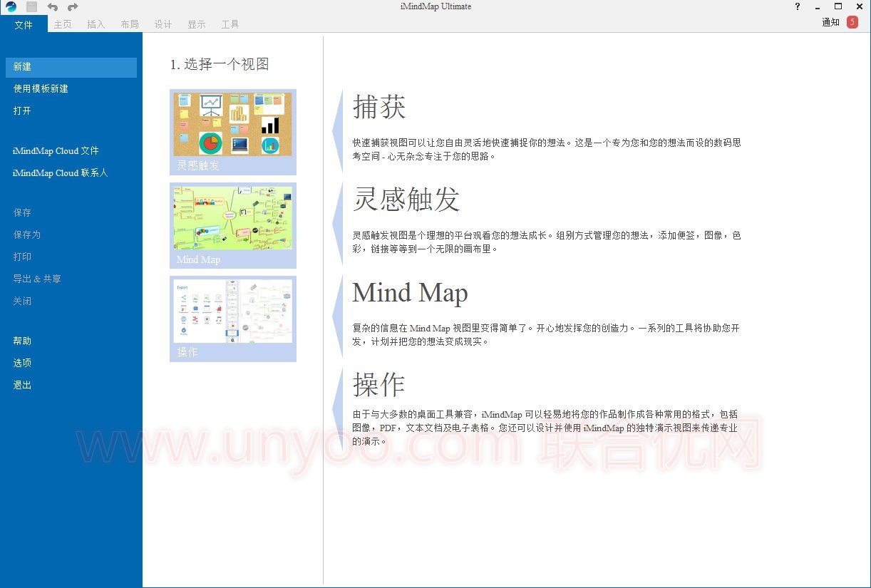Maximize the iMindMap Ultimate window
871x588 pixels.
838,6
